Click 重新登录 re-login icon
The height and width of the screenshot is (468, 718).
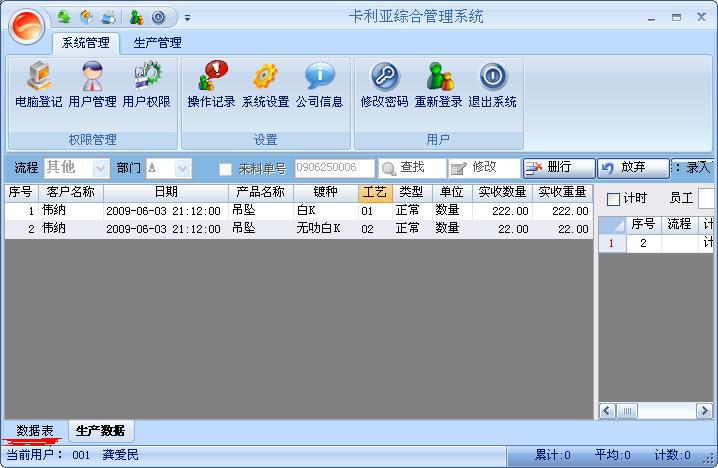point(438,85)
